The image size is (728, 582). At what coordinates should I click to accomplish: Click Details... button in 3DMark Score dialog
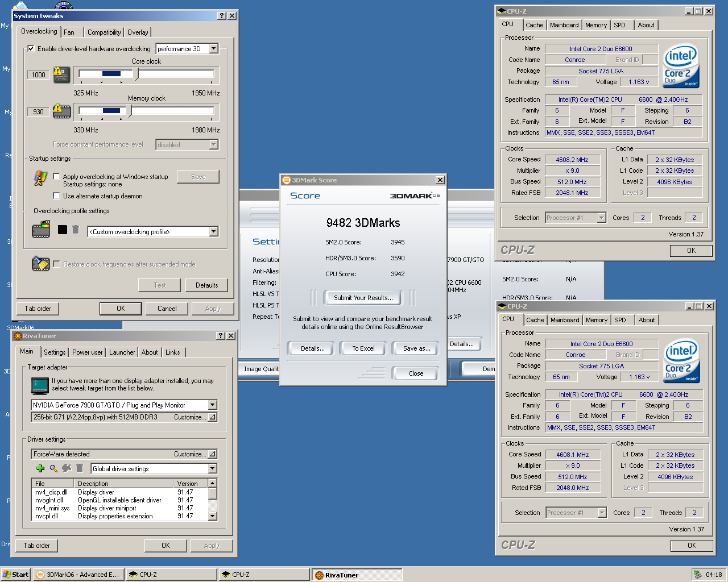click(312, 348)
